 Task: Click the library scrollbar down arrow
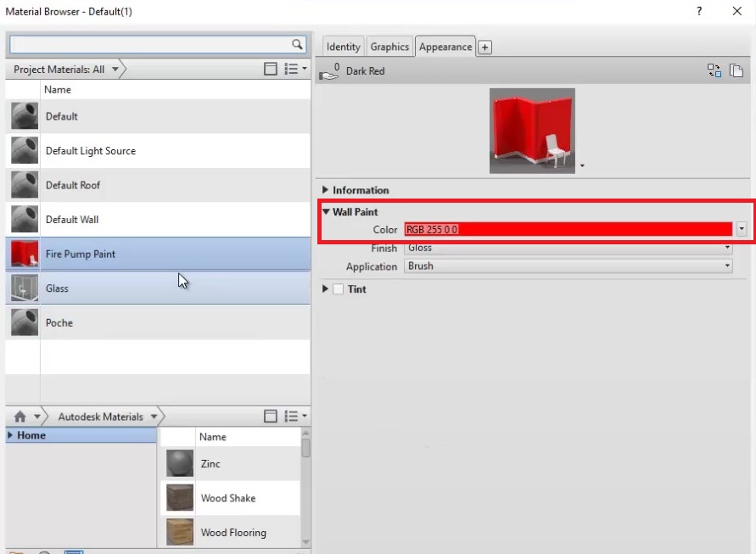pos(305,542)
